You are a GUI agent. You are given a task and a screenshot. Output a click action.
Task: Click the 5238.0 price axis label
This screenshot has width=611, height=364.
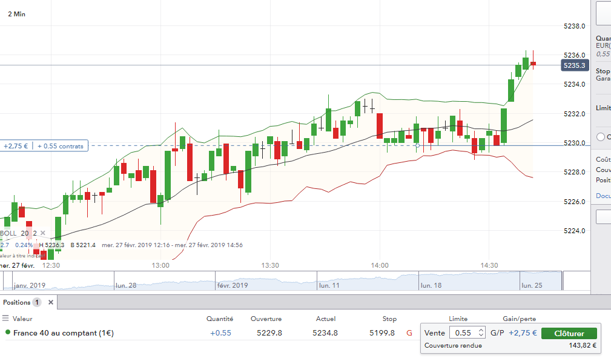pos(575,26)
